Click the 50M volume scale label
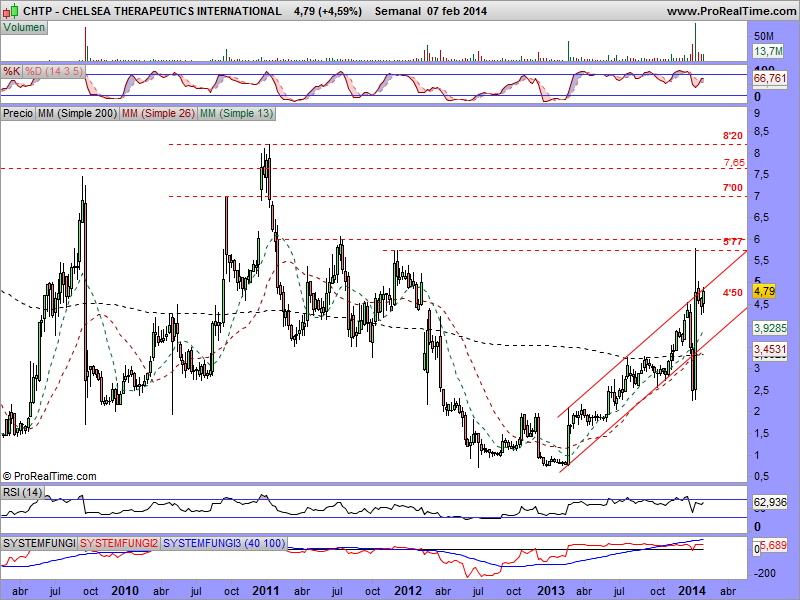Screen dimensions: 800x600 point(764,36)
